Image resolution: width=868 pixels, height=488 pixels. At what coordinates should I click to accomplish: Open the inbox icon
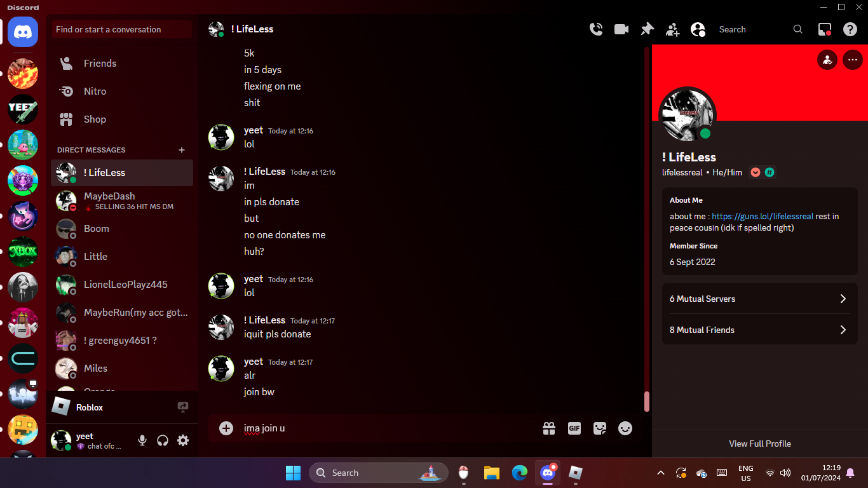pos(825,29)
